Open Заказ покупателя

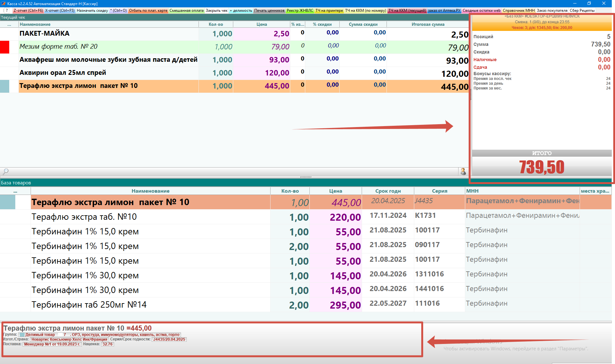[552, 11]
